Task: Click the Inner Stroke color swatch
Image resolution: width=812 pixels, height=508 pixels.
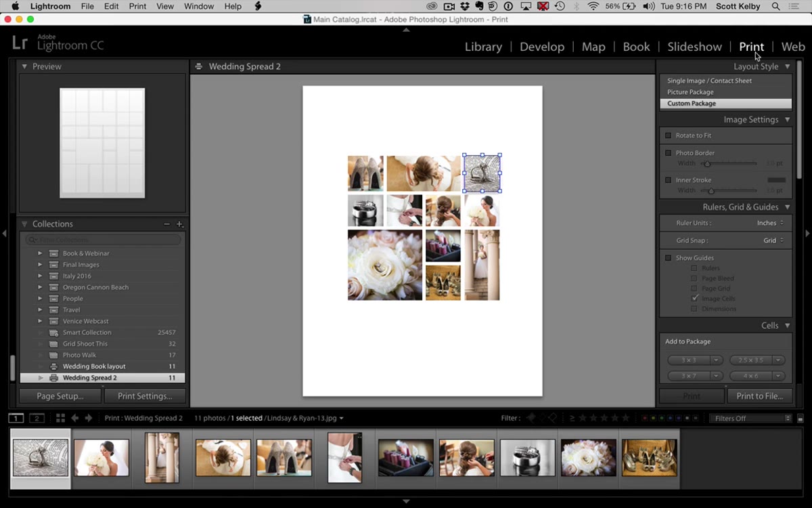Action: (x=777, y=180)
